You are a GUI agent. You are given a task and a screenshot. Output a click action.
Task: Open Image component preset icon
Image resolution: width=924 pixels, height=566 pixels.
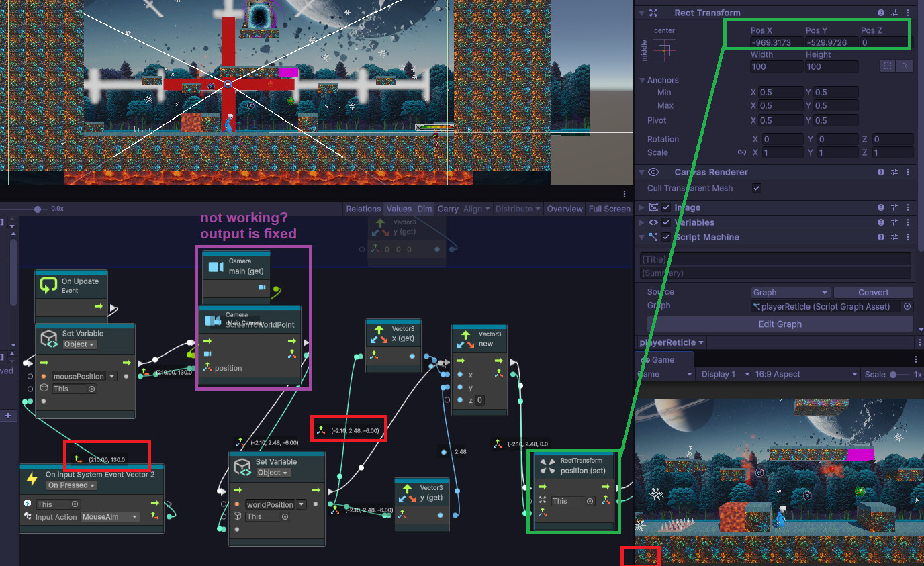point(894,207)
